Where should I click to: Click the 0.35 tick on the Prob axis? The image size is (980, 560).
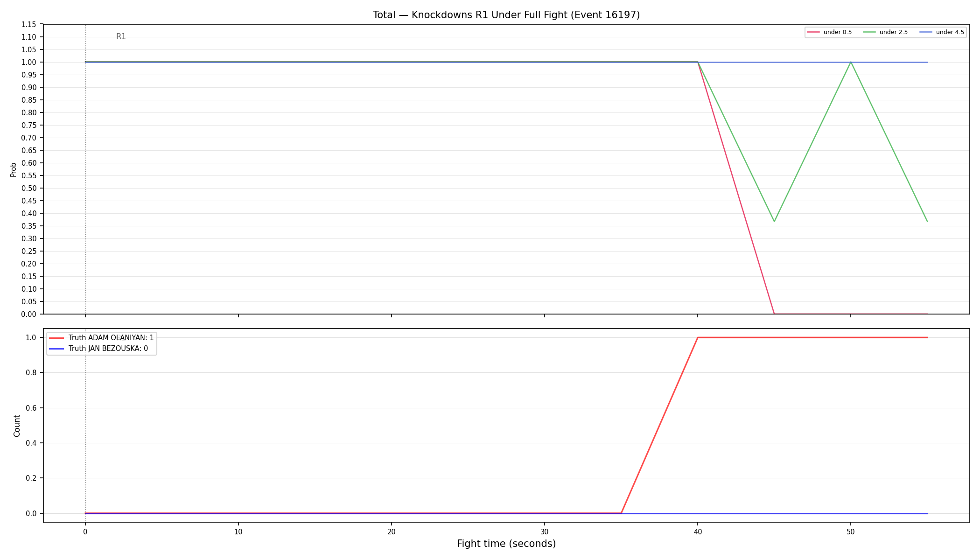click(x=29, y=226)
